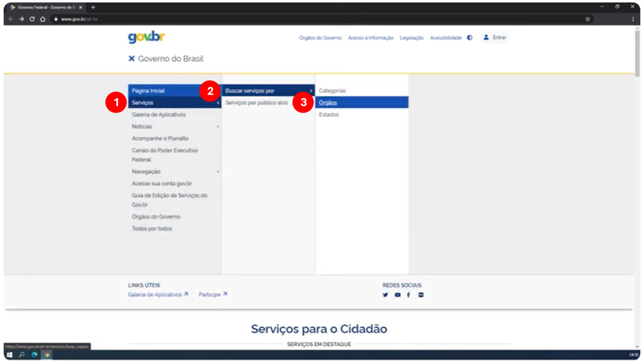This screenshot has width=644, height=363.
Task: Open Windows Start menu
Action: click(x=10, y=355)
